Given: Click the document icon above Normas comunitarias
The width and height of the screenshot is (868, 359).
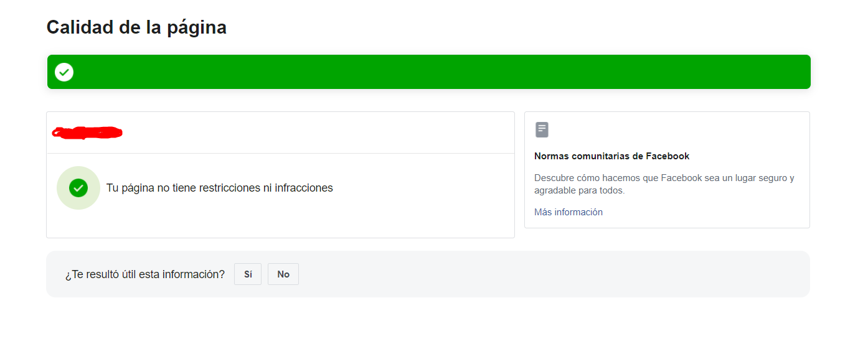Looking at the screenshot, I should pos(542,130).
